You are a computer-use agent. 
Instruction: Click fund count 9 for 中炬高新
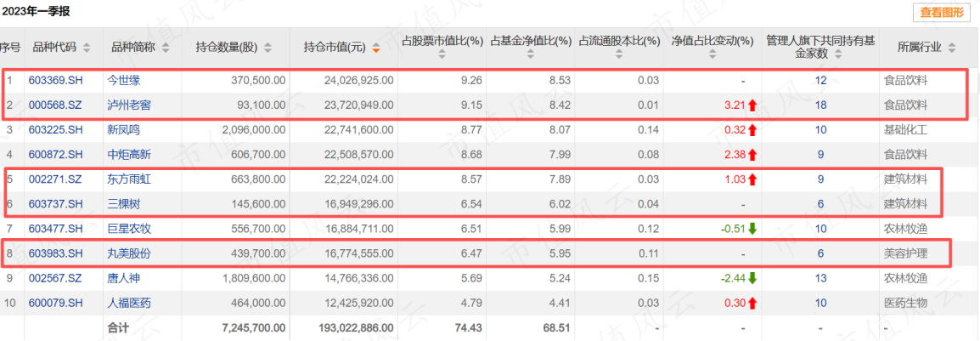(x=820, y=155)
